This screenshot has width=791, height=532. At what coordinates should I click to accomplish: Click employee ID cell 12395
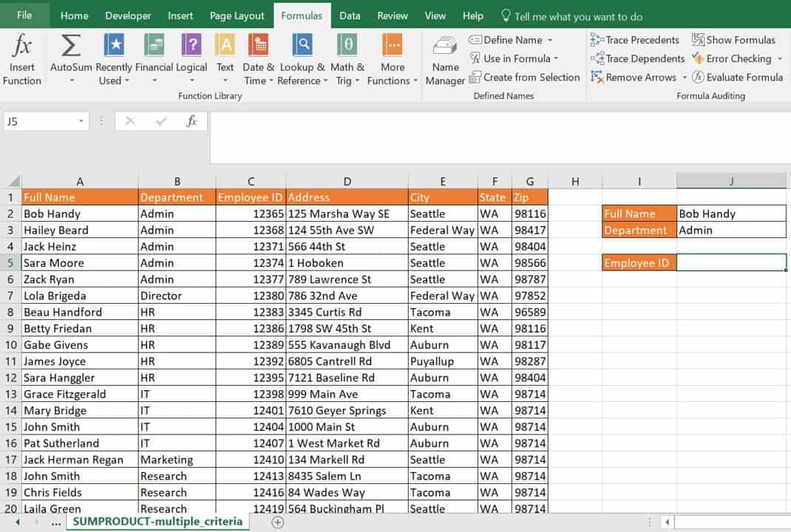(251, 378)
